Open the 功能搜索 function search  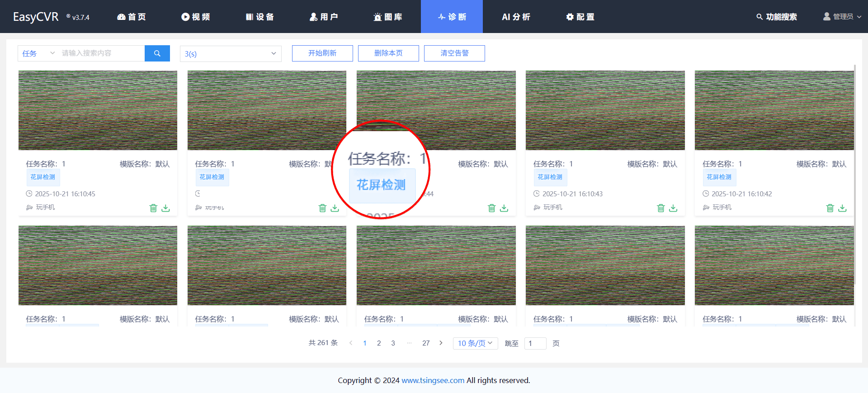click(777, 17)
